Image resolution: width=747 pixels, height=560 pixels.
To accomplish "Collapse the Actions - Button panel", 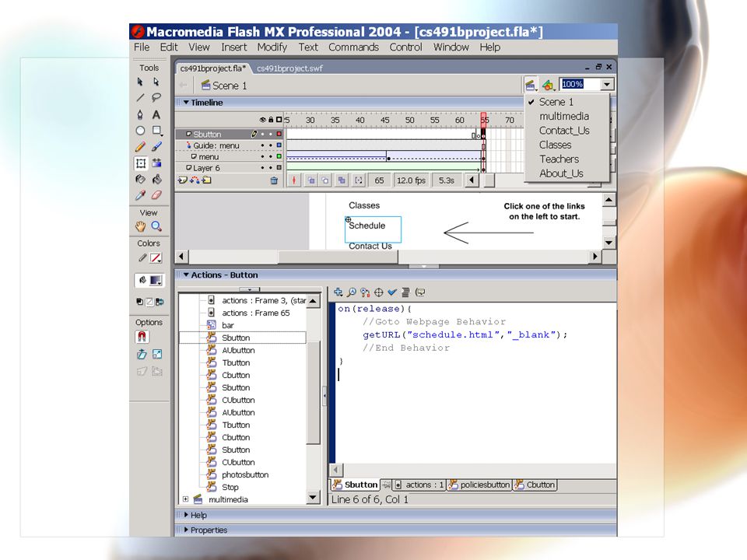I will 186,275.
